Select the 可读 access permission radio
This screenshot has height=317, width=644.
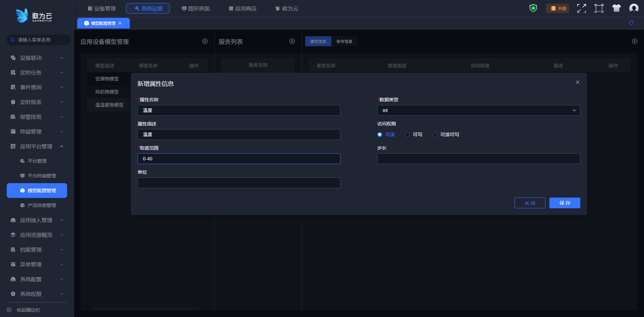380,135
